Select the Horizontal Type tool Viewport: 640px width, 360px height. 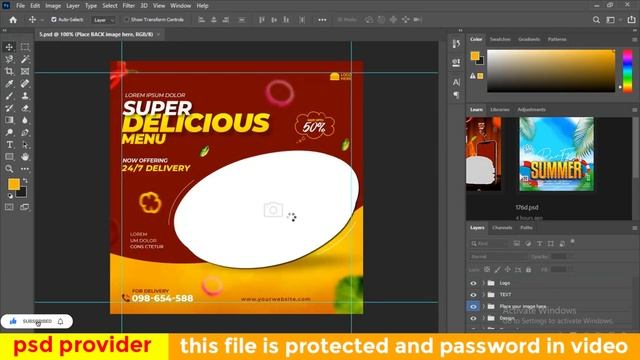(9, 144)
